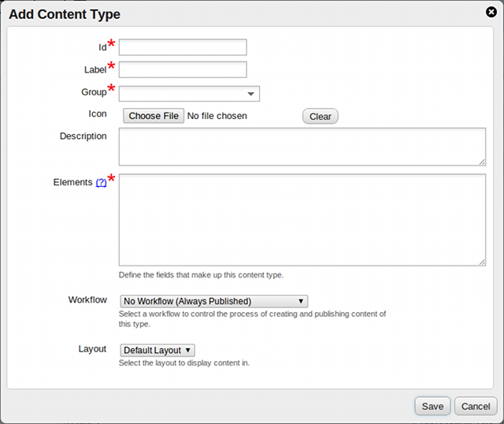
Task: Click the Elements box resize grip
Action: tap(482, 262)
